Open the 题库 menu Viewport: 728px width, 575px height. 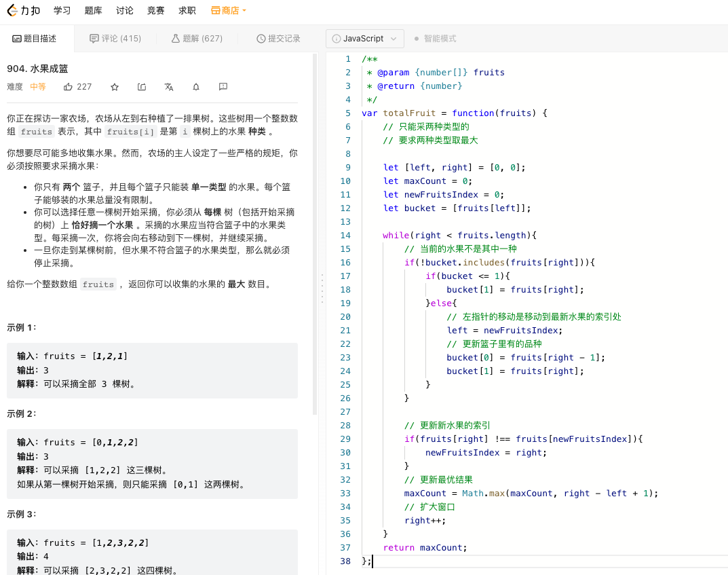point(94,10)
